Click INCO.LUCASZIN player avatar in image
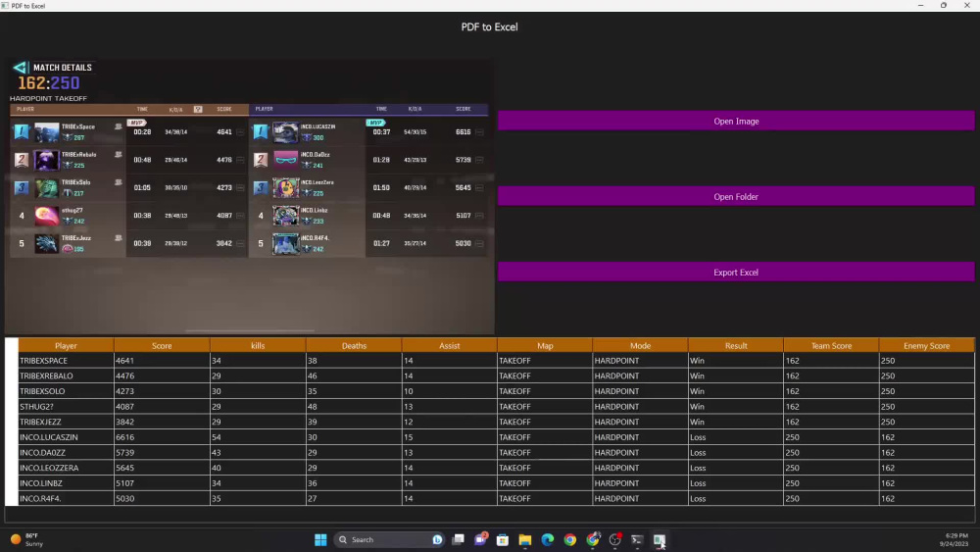Screen dimensions: 980x552 285,132
